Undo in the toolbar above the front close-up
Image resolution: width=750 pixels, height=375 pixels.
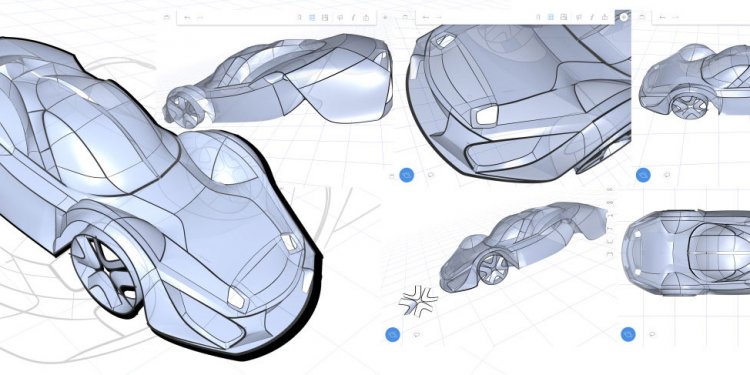[426, 17]
